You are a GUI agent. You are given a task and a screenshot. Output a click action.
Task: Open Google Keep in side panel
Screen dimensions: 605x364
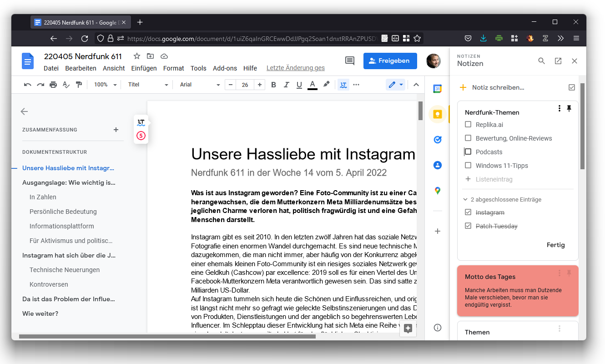437,114
